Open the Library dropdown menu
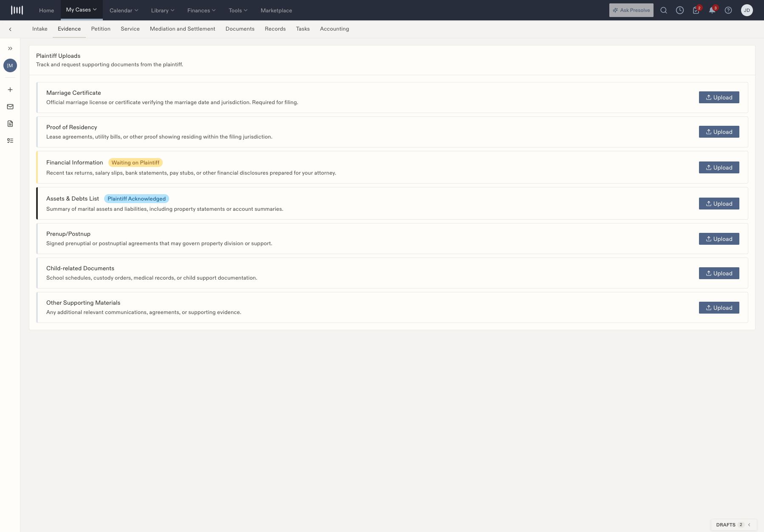764x532 pixels. (x=163, y=10)
